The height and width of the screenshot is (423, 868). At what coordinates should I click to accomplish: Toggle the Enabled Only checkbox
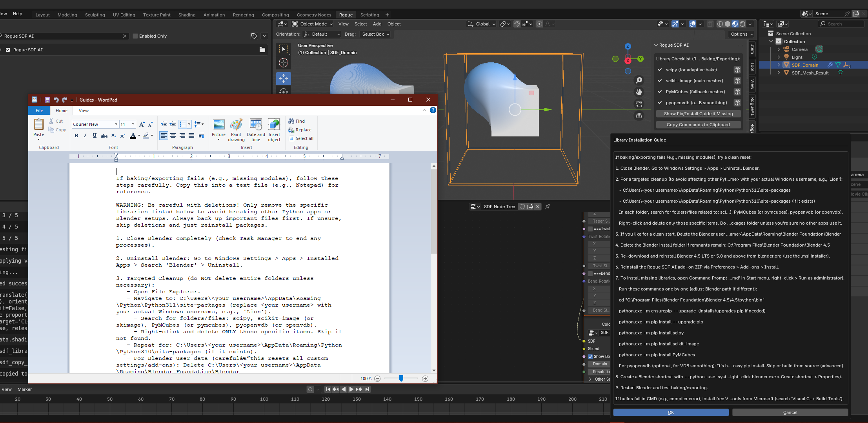[136, 36]
